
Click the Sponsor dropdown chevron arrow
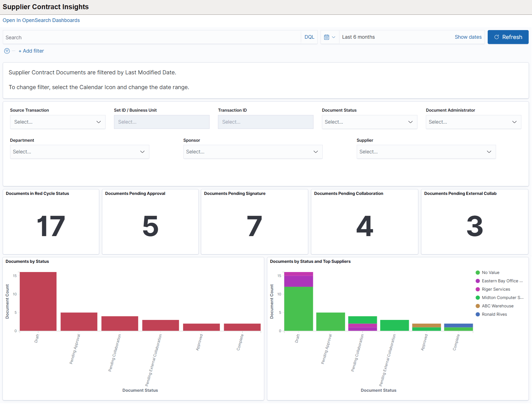click(x=315, y=152)
